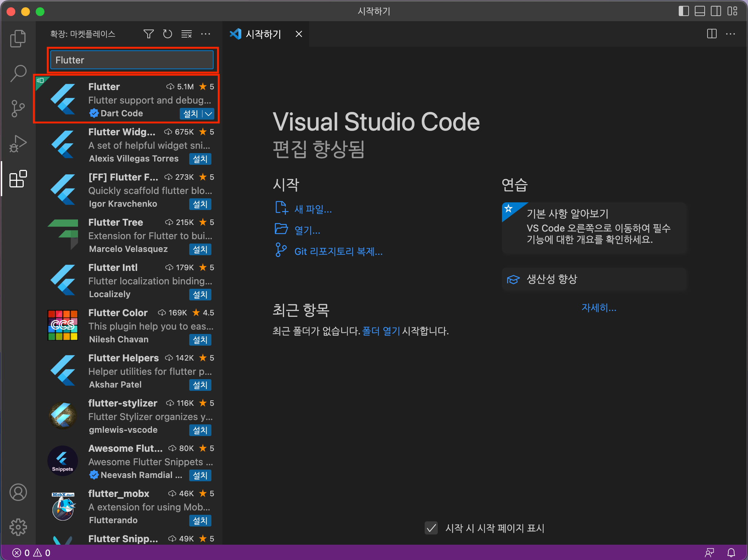Click the Git 리포지토리 복제 link
Viewport: 748px width, 560px height.
pos(338,252)
